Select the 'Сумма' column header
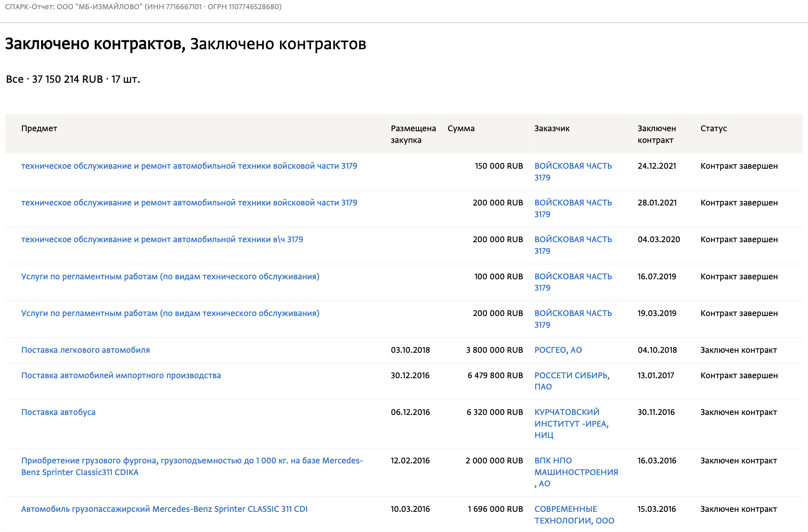The height and width of the screenshot is (532, 808). 461,128
